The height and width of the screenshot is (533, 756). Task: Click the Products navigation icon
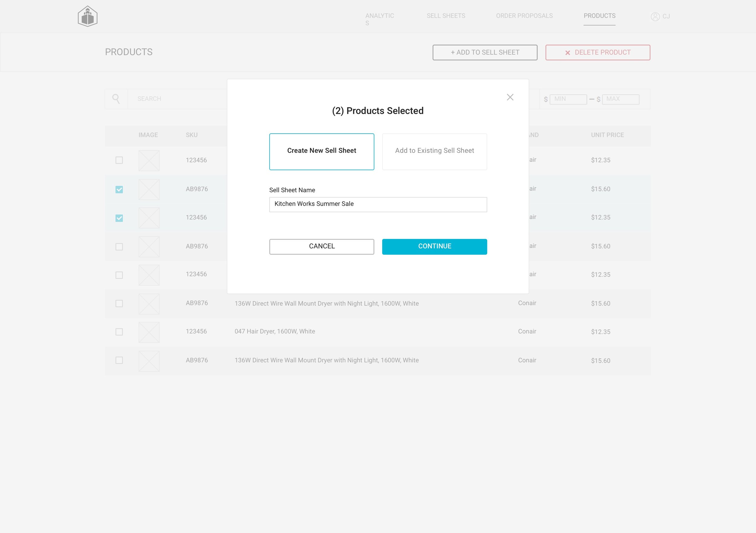599,16
